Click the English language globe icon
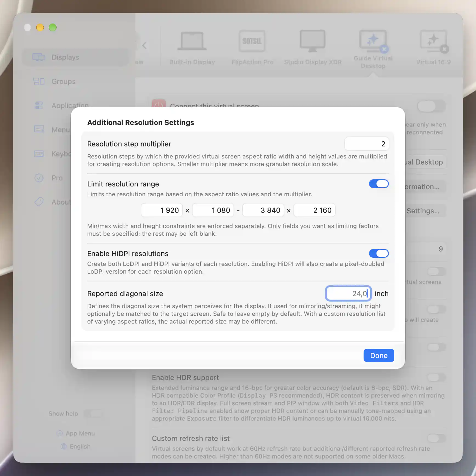Screen dimensions: 476x476 64,446
